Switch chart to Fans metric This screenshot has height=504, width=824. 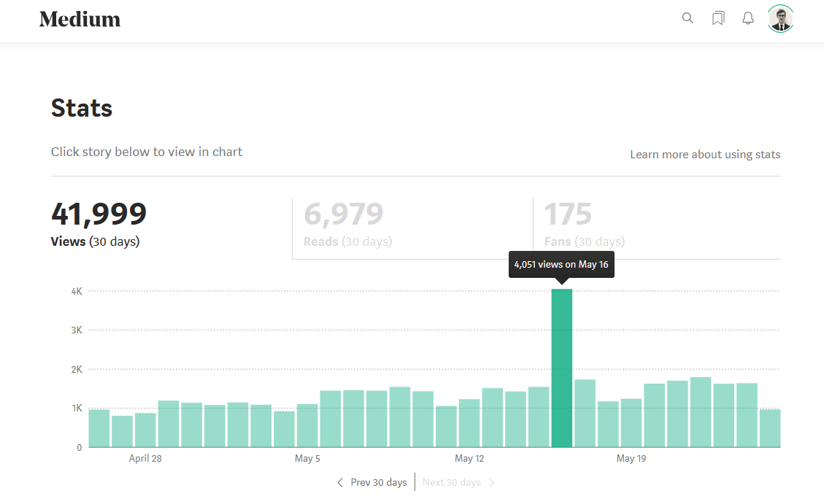(x=585, y=224)
